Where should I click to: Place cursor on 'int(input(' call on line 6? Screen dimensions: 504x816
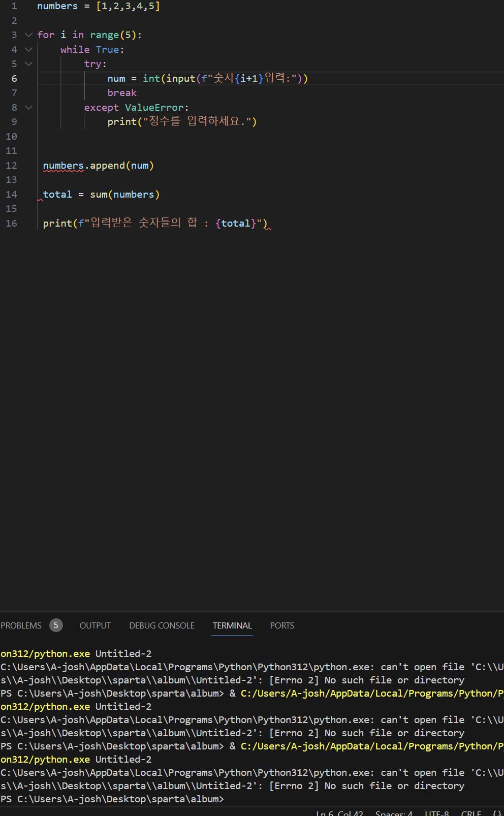coord(172,79)
